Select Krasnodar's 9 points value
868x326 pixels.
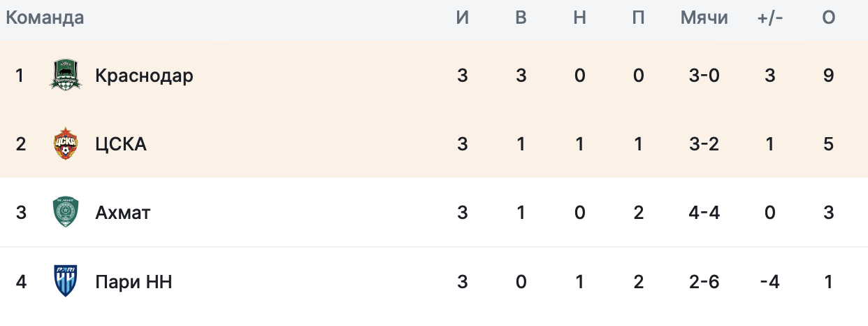pyautogui.click(x=829, y=75)
